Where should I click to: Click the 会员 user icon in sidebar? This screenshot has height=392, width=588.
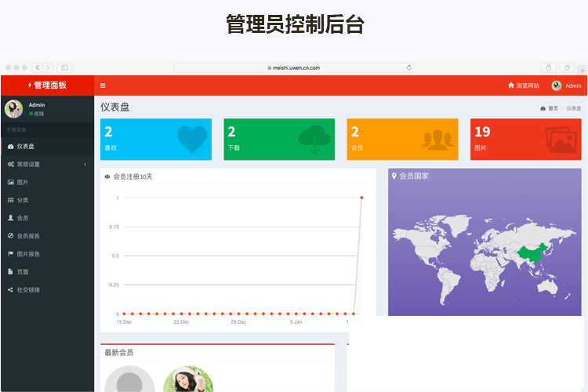click(10, 218)
